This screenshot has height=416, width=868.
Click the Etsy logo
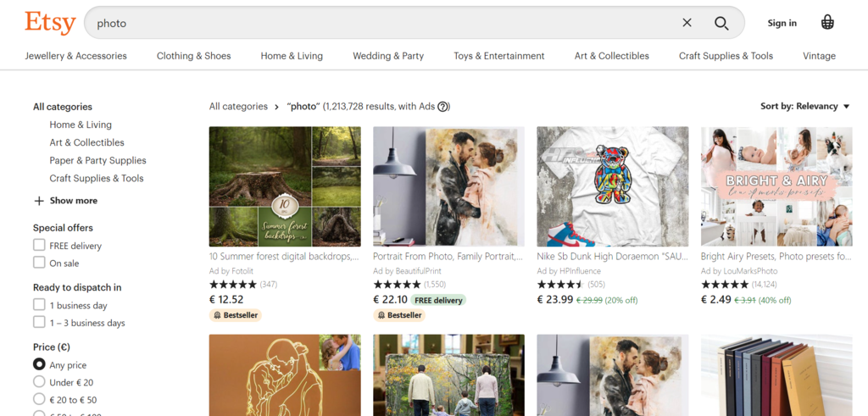click(x=50, y=23)
